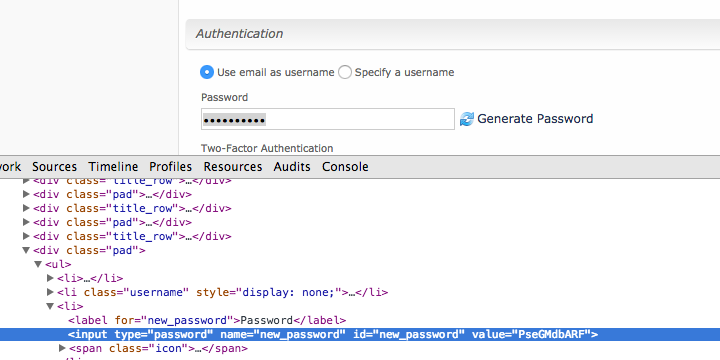Select the label for new_password line
The image size is (720, 360).
[x=207, y=321]
